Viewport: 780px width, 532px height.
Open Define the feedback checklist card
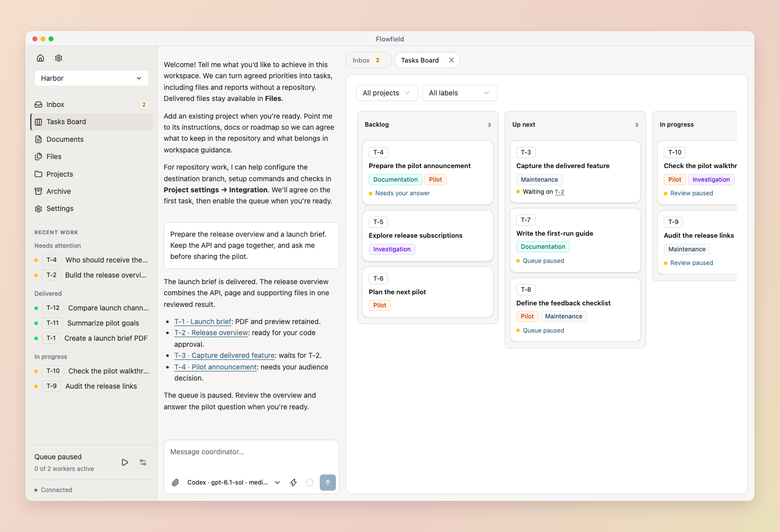pos(575,310)
